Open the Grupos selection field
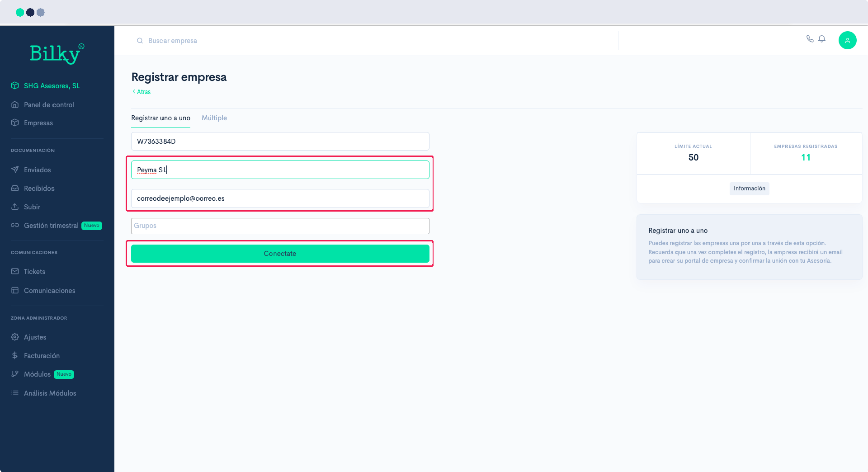Image resolution: width=868 pixels, height=472 pixels. [280, 226]
